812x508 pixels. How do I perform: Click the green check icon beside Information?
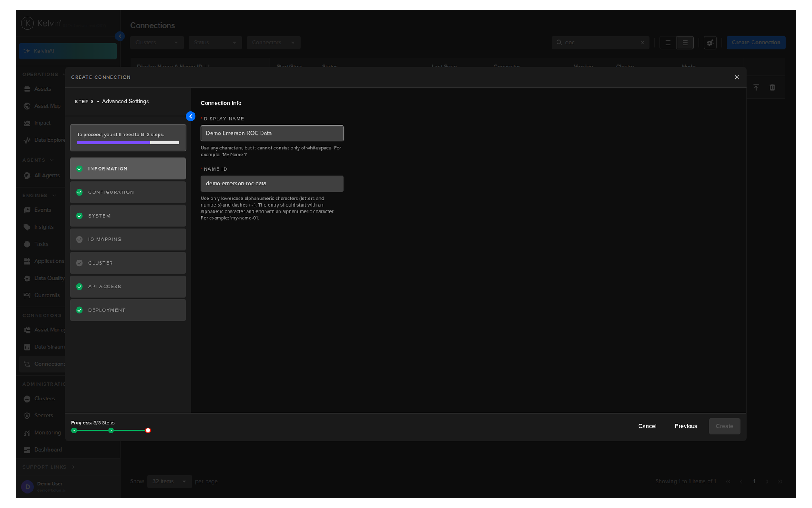coord(79,168)
